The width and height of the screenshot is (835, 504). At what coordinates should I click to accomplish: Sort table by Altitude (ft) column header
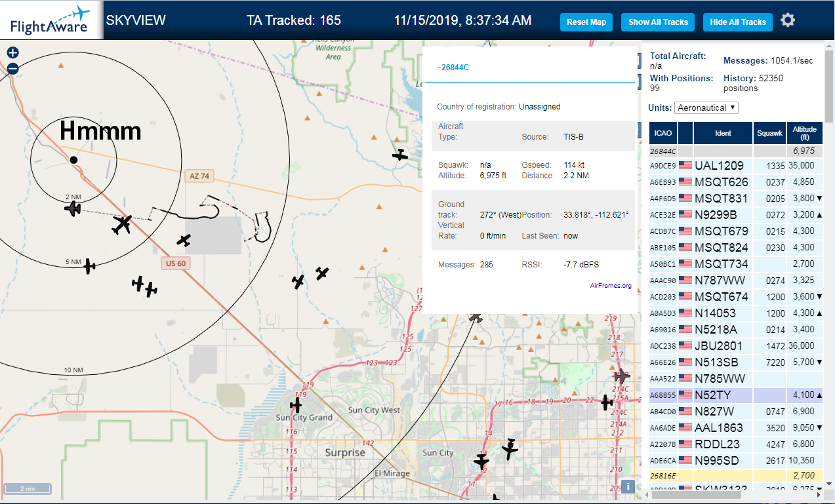click(x=804, y=133)
